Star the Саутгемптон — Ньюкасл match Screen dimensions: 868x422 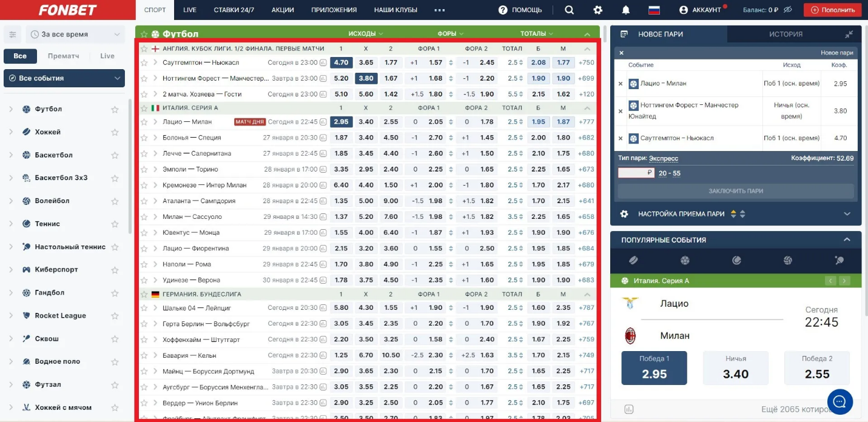coord(144,62)
